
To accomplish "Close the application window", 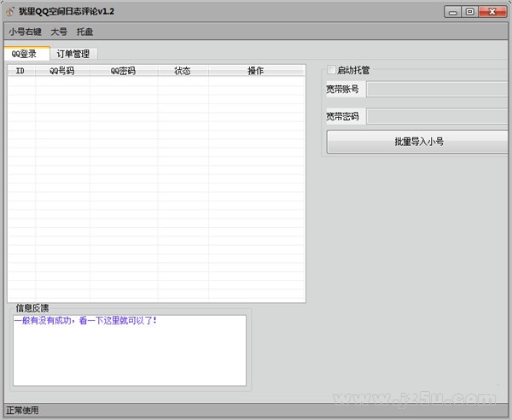I will (492, 12).
